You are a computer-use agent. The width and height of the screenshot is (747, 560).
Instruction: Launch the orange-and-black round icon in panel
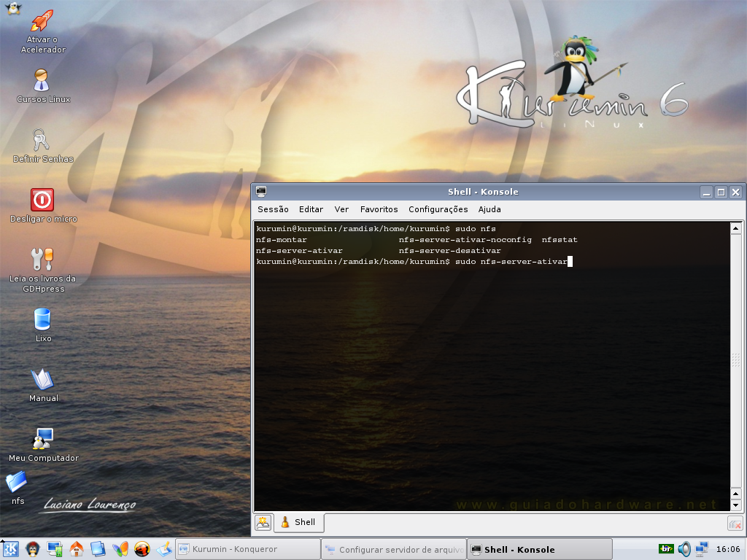pyautogui.click(x=142, y=549)
